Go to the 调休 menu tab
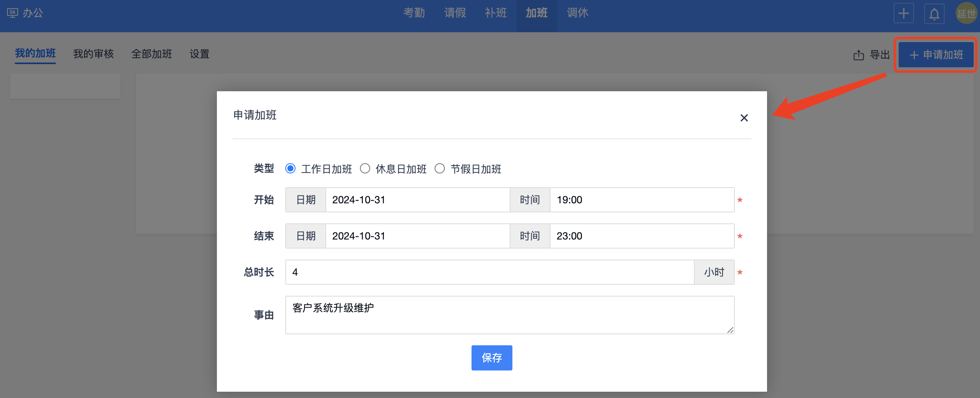Viewport: 980px width, 398px height. click(578, 13)
